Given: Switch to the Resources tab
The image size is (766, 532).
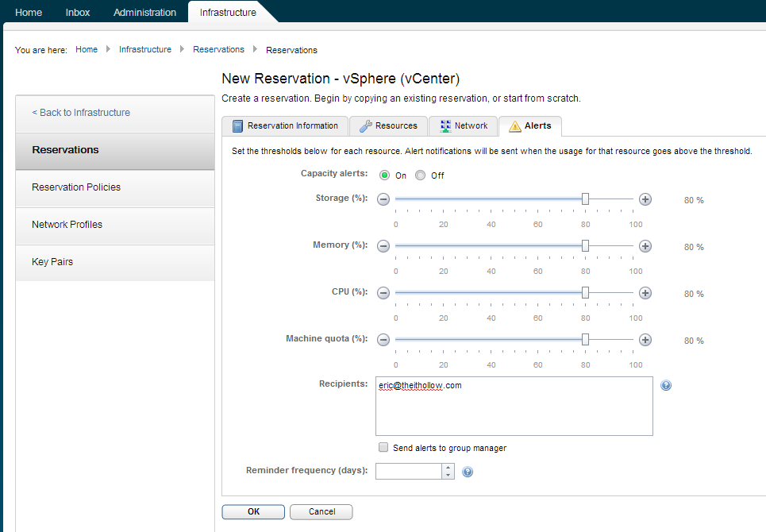Looking at the screenshot, I should (x=388, y=126).
